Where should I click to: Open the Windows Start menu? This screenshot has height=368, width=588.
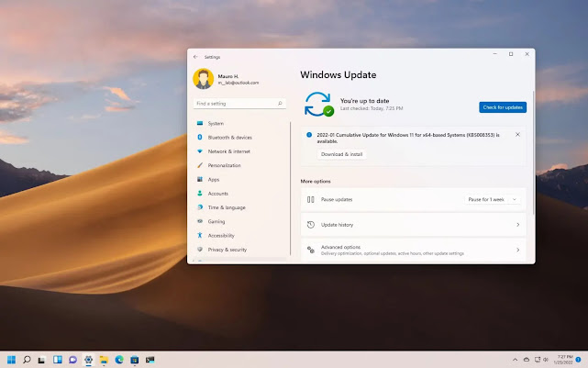tap(11, 360)
